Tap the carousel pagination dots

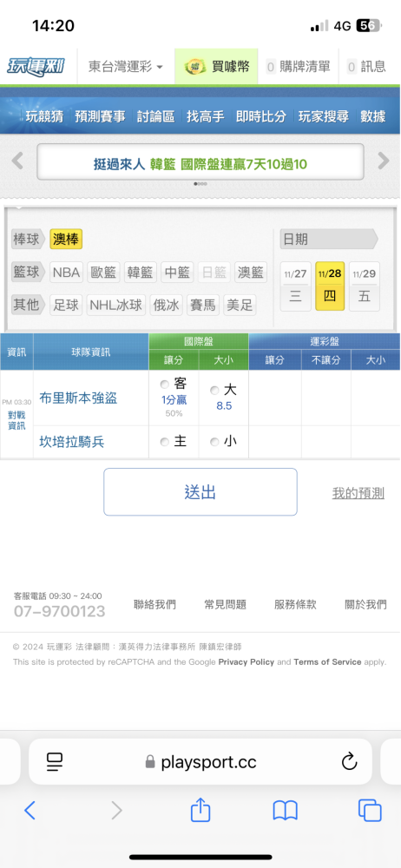tap(200, 184)
